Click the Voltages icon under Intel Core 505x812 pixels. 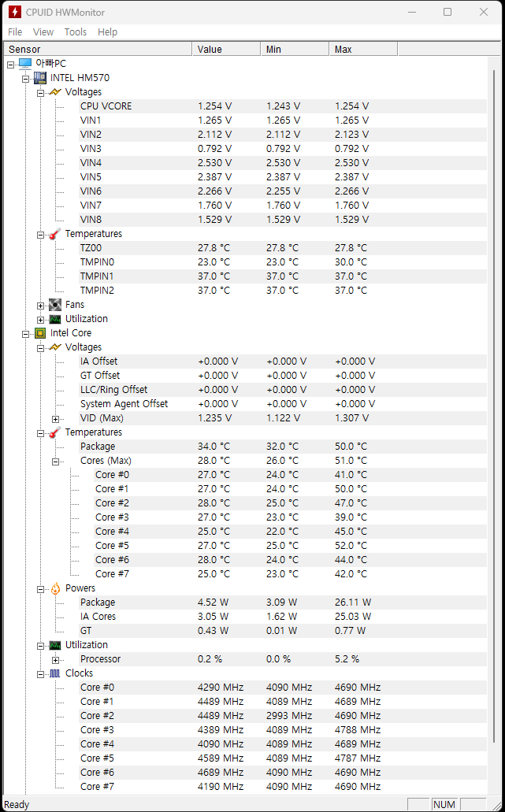pyautogui.click(x=55, y=347)
